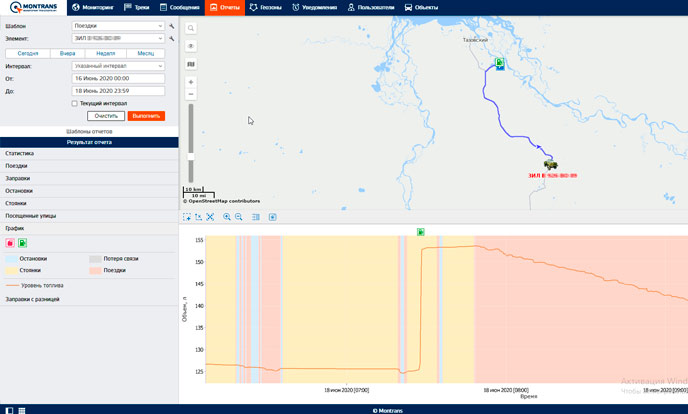Click the refuel marker on the map
This screenshot has height=414, width=688.
click(499, 62)
